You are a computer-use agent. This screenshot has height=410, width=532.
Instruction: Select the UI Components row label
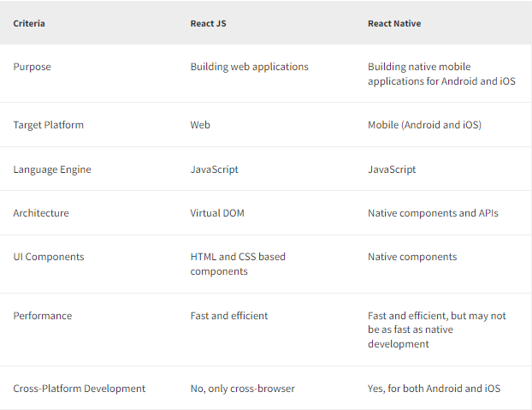point(49,257)
